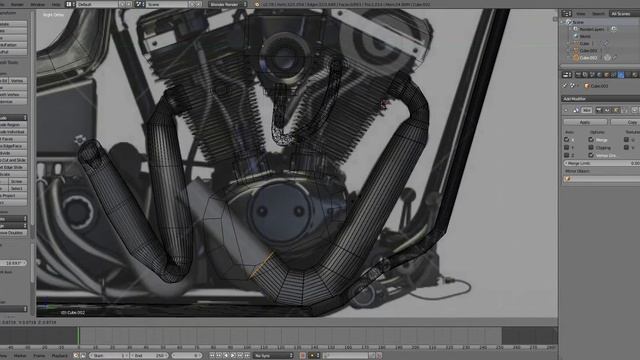Click the Apply modifier button
Screen dimensions: 640x360
tap(585, 122)
